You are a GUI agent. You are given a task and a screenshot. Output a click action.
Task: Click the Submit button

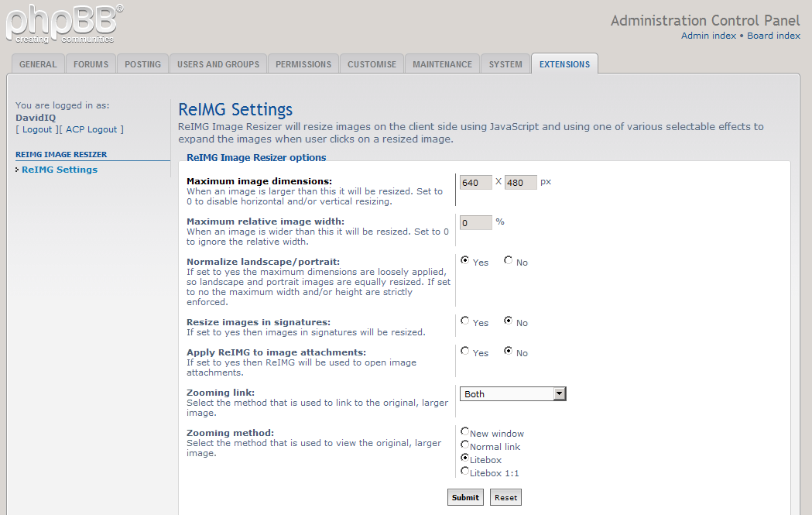(465, 497)
